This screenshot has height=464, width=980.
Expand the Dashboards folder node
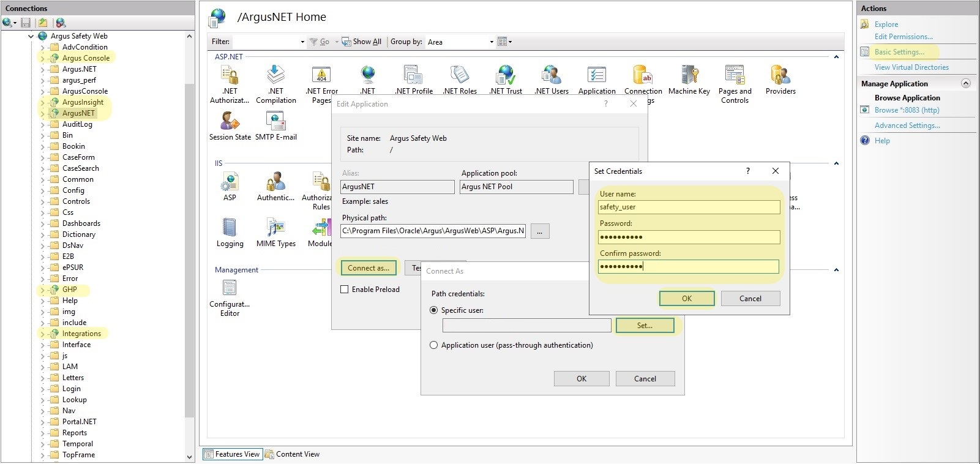[42, 223]
